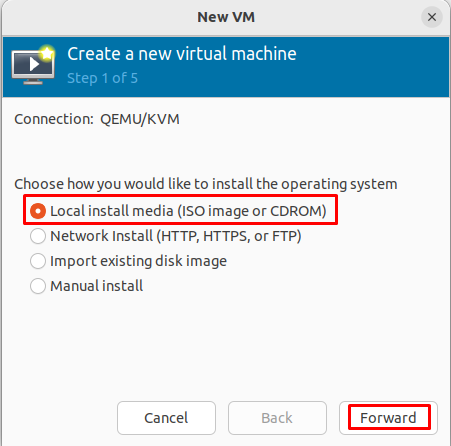Click the HTTP, HTTPS, or FTP label text
Viewport: 451px width, 446px height.
pyautogui.click(x=229, y=236)
